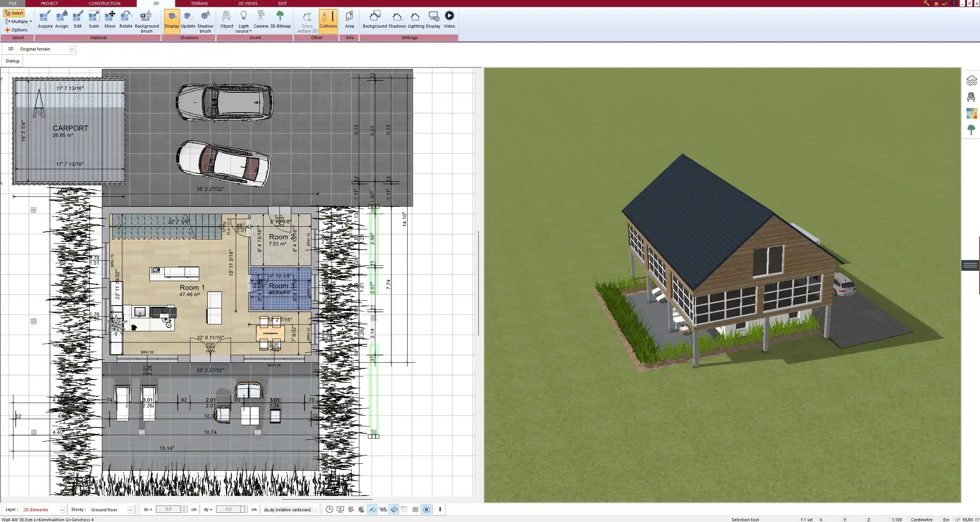Insert a 3D-Bitmap
This screenshot has height=522, width=980.
coord(281,17)
